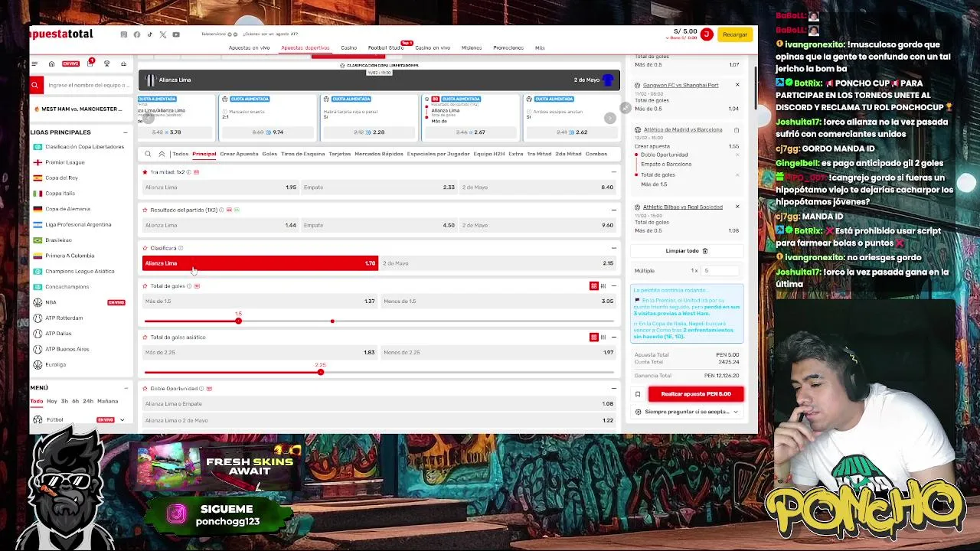Open the Facebook social icon in header
Screen dimensions: 980x551
point(136,34)
